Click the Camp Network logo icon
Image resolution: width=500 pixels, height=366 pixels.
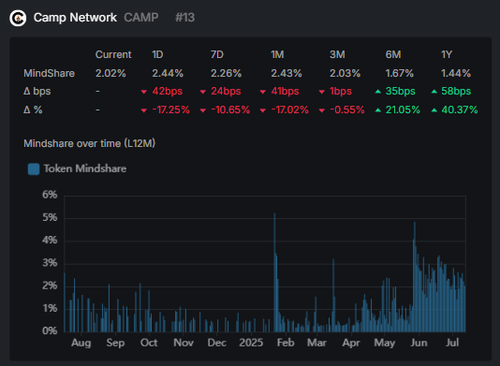pos(18,18)
